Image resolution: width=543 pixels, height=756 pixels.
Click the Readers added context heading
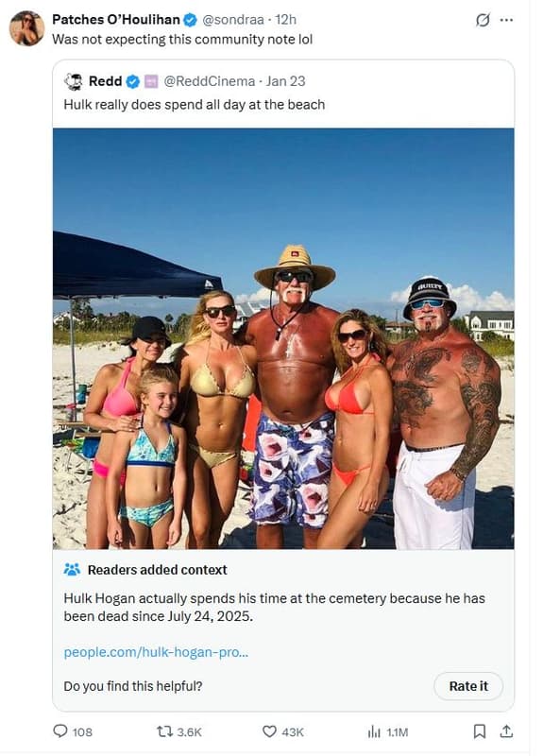coord(157,570)
